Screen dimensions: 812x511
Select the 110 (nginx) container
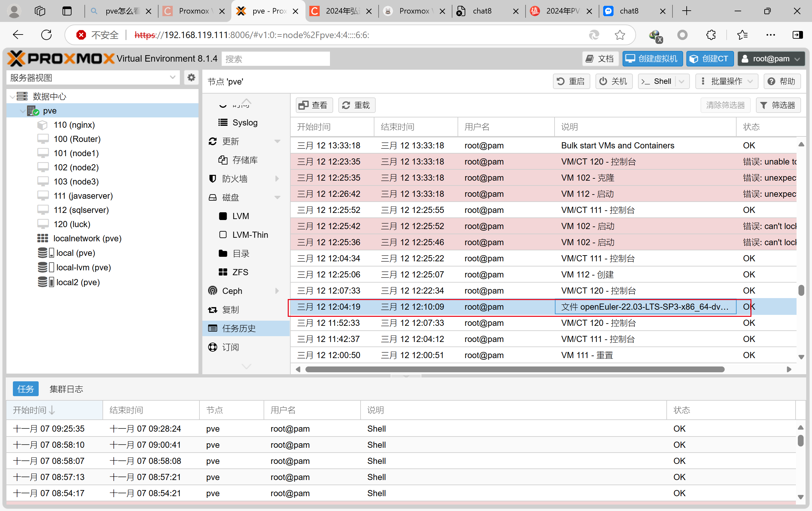(x=74, y=125)
